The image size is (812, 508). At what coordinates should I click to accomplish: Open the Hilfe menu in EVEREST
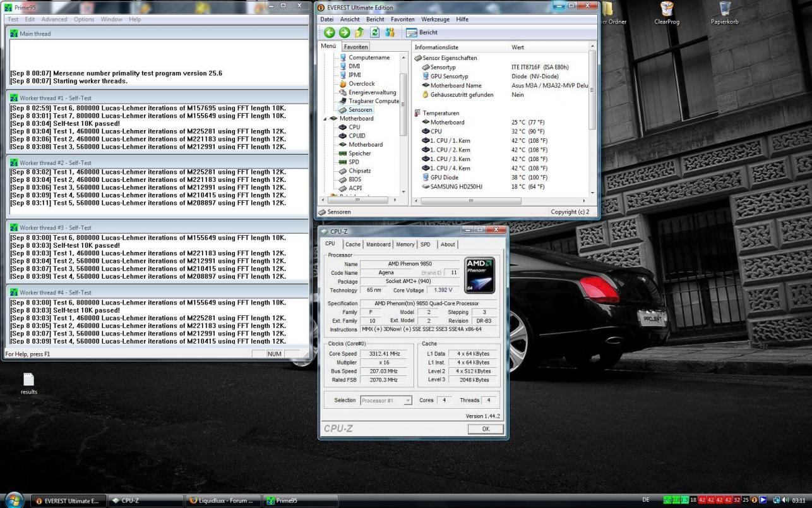(x=462, y=20)
